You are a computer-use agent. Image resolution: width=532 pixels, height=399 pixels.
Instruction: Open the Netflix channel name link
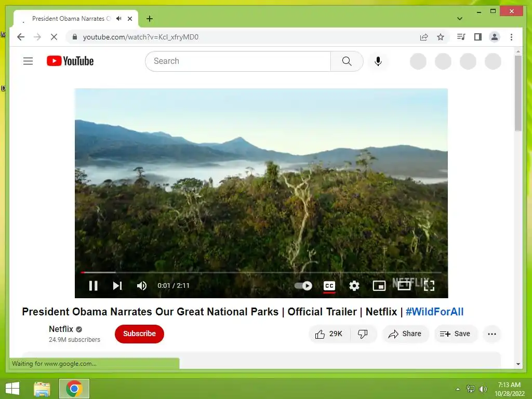click(x=61, y=329)
